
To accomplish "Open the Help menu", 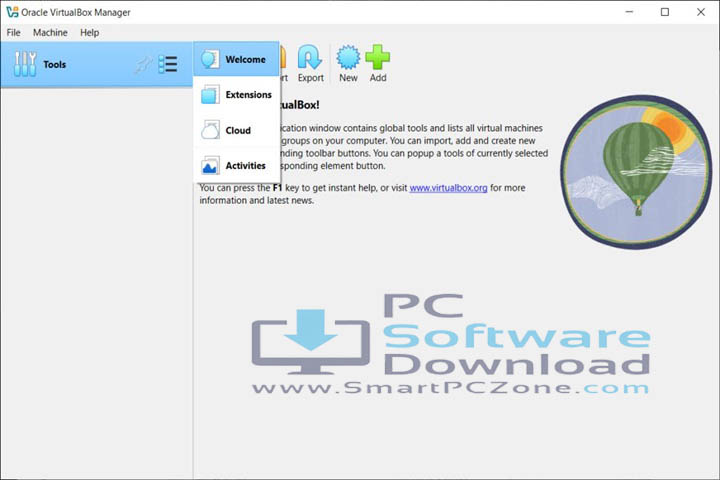I will tap(90, 33).
